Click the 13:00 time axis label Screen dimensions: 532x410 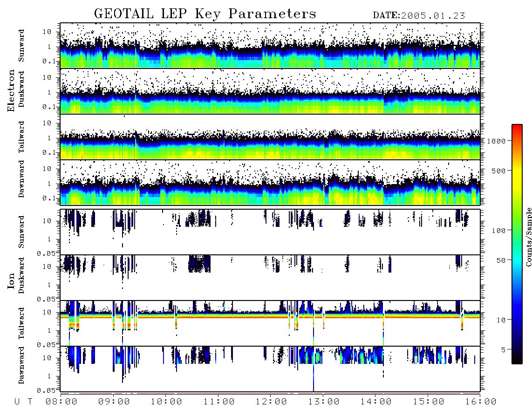point(324,402)
